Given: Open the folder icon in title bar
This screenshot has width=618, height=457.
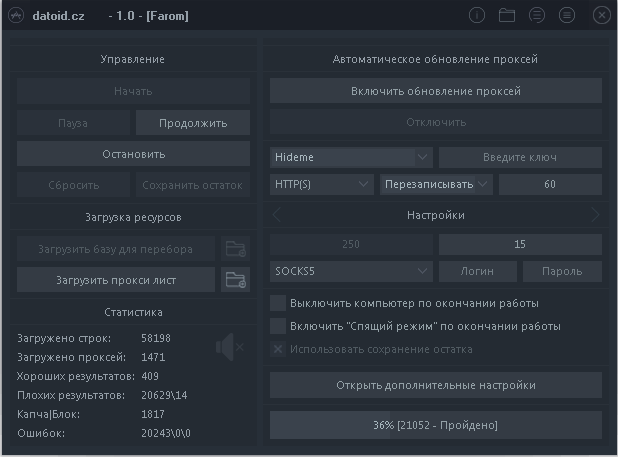Looking at the screenshot, I should [507, 15].
